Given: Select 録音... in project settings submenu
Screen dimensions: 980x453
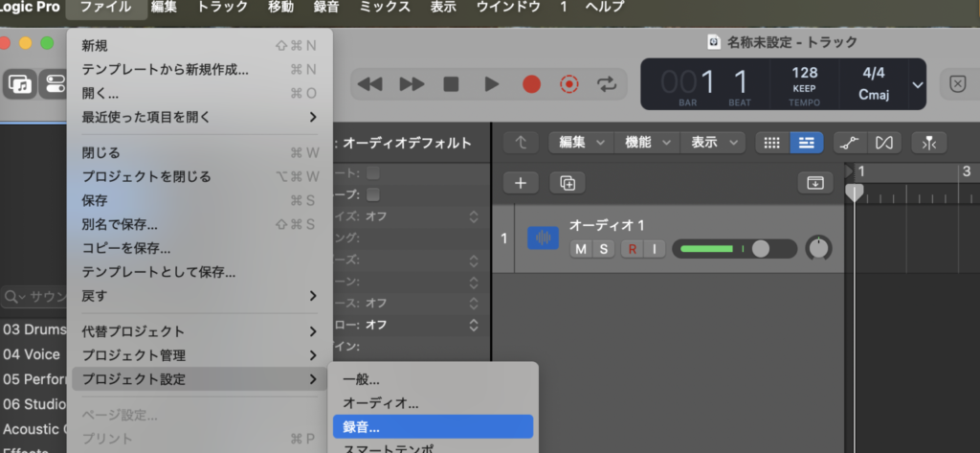Looking at the screenshot, I should (x=433, y=427).
